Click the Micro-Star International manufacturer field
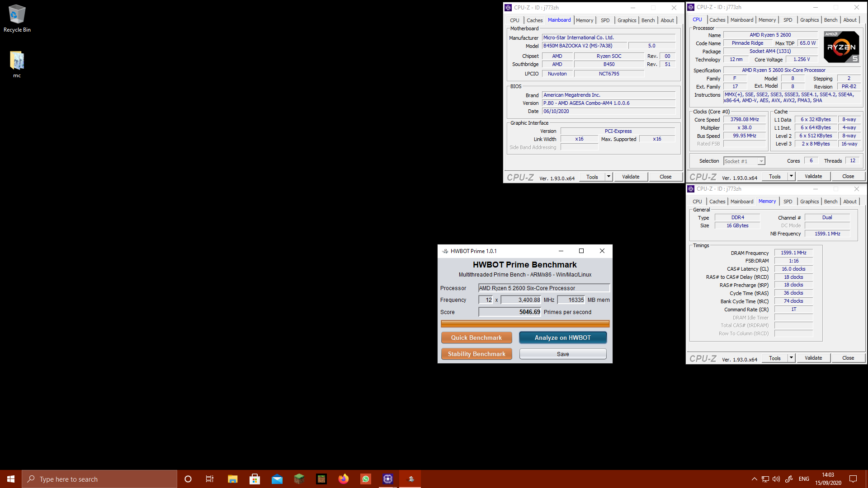Viewport: 868px width, 488px height. (609, 38)
